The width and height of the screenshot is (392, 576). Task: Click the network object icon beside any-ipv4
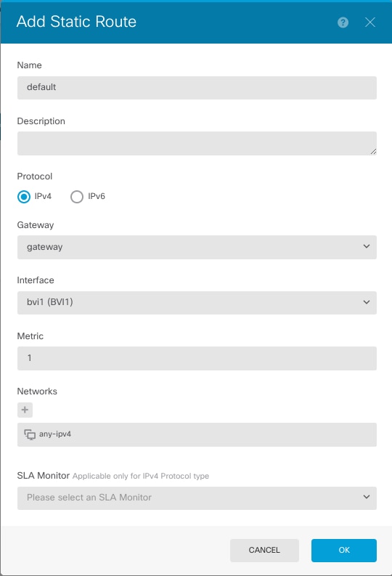coord(30,434)
